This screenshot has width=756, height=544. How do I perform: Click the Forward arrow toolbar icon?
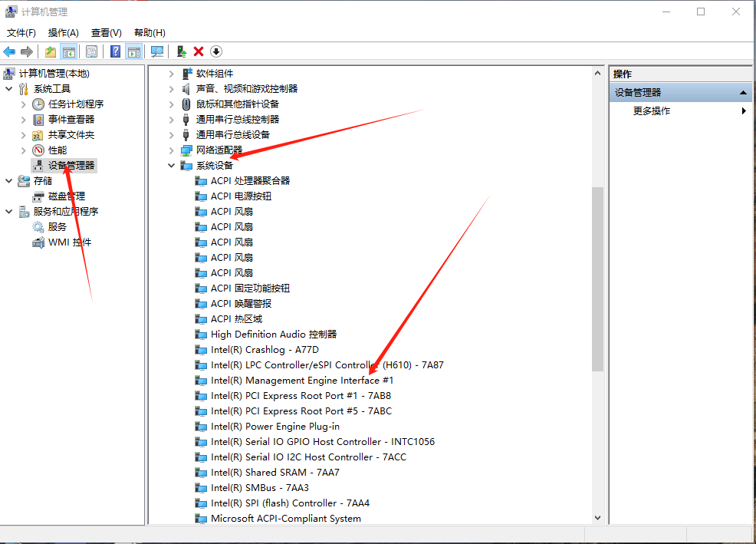27,51
